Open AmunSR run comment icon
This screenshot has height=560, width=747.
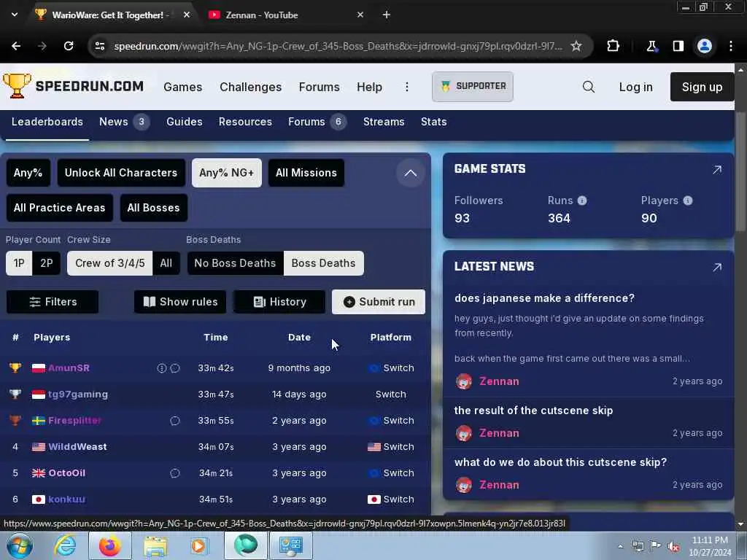tap(175, 367)
